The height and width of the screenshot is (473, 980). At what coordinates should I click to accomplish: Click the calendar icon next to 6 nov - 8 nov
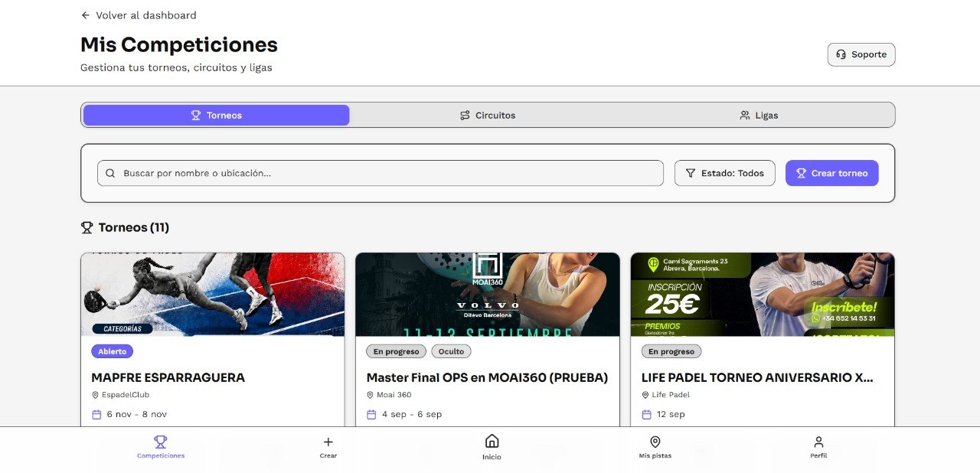(x=96, y=414)
